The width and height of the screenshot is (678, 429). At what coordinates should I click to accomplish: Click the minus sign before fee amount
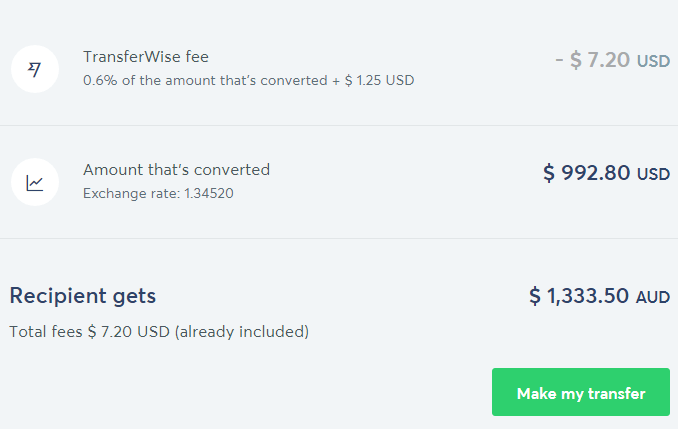point(559,60)
